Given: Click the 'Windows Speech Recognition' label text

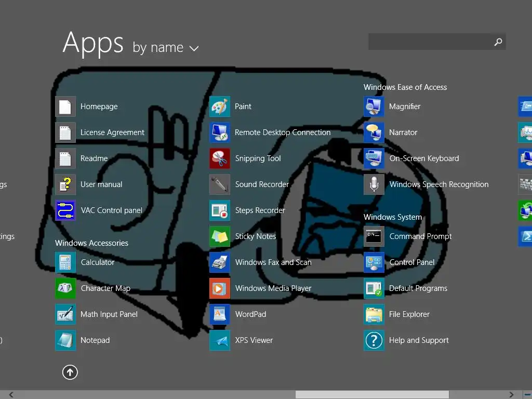Looking at the screenshot, I should (x=439, y=184).
